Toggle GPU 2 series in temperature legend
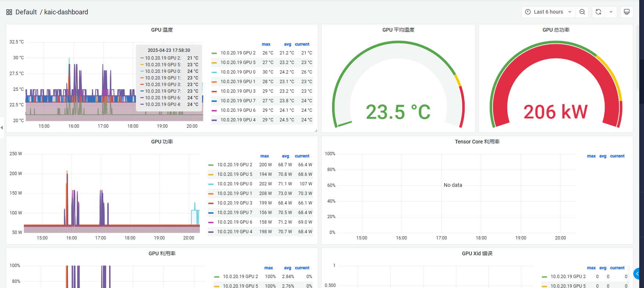The image size is (644, 288). tap(238, 53)
